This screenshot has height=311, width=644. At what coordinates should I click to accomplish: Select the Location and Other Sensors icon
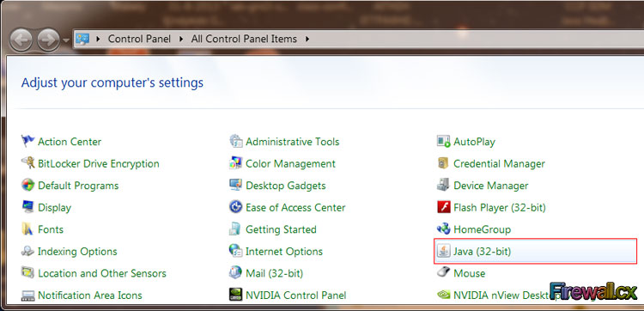(28, 273)
